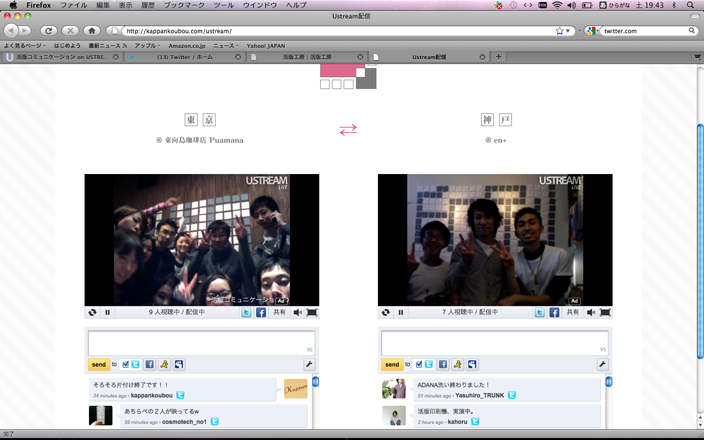Image resolution: width=704 pixels, height=440 pixels.
Task: Share Kobe stream using the Facebook icon
Action: [554, 312]
